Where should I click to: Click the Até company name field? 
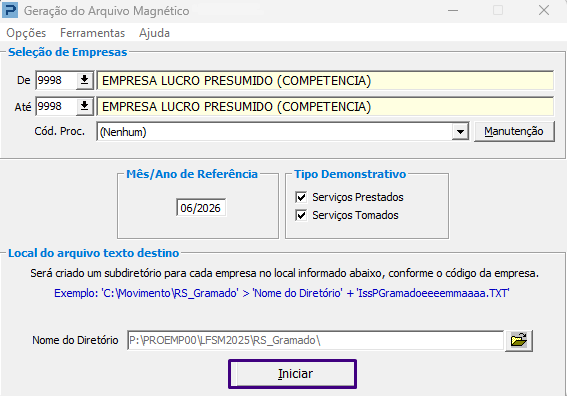pos(325,107)
